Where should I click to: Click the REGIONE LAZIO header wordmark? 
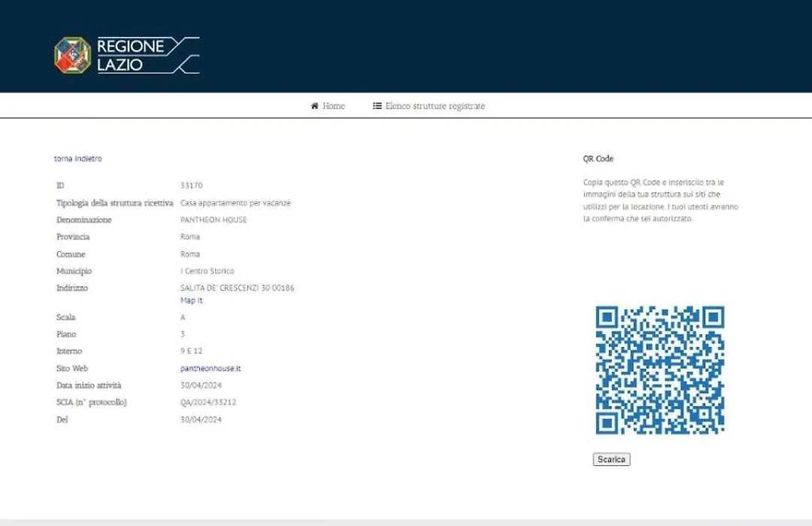click(148, 55)
